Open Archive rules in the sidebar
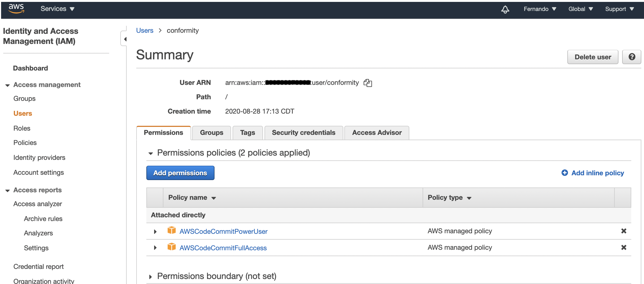The width and height of the screenshot is (644, 284). pos(43,219)
